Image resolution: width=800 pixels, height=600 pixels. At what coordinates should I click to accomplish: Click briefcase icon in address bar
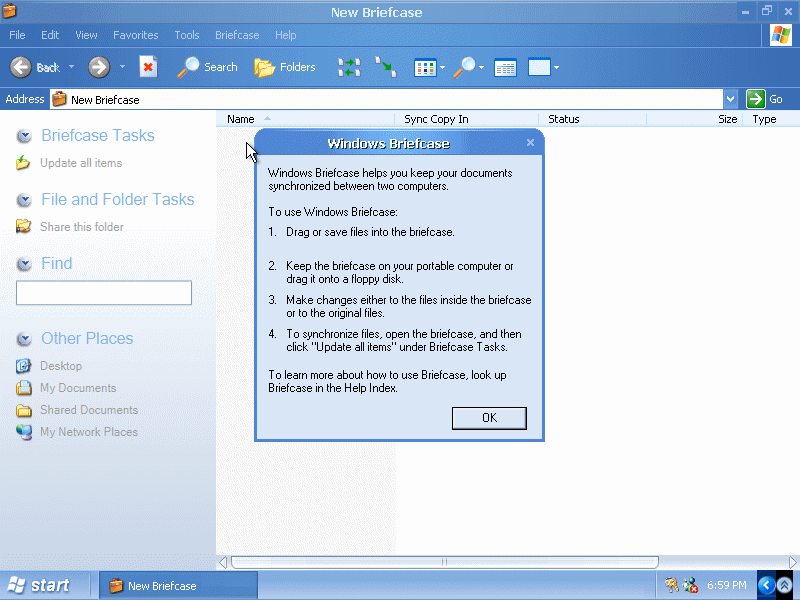(59, 99)
